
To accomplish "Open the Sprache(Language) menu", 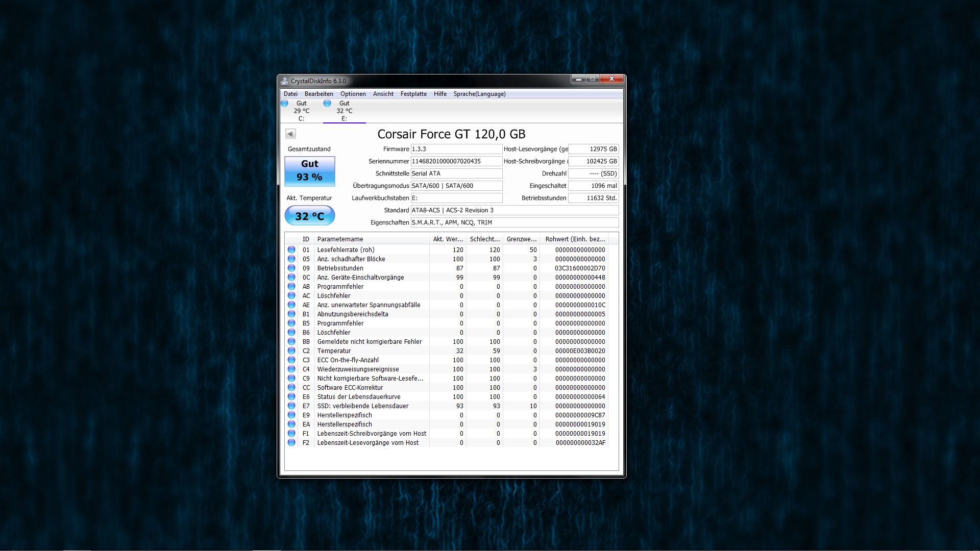I will (x=479, y=94).
